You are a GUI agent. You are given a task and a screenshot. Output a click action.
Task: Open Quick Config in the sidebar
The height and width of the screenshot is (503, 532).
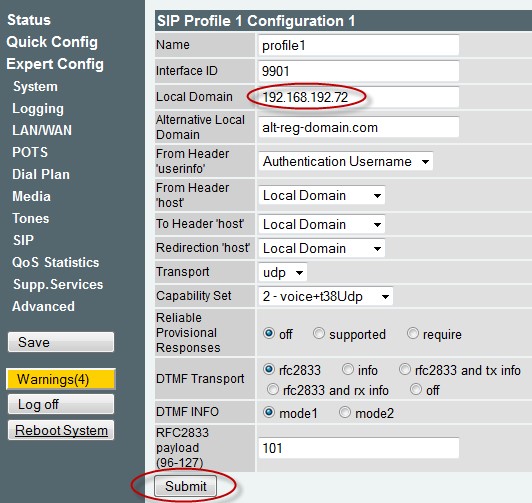52,42
